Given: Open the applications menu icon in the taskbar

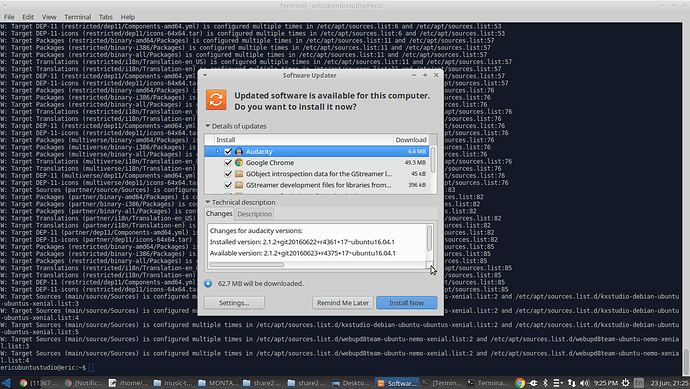Looking at the screenshot, I should pyautogui.click(x=6, y=383).
